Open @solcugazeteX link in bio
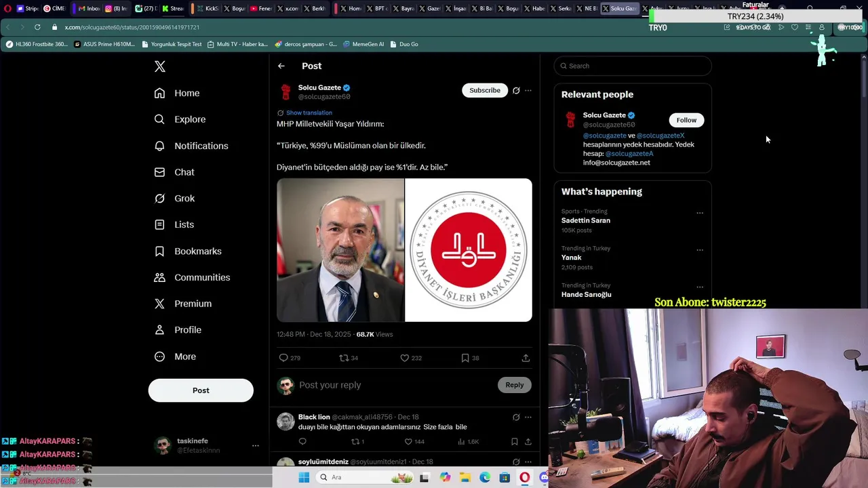The image size is (868, 488). [x=660, y=136]
